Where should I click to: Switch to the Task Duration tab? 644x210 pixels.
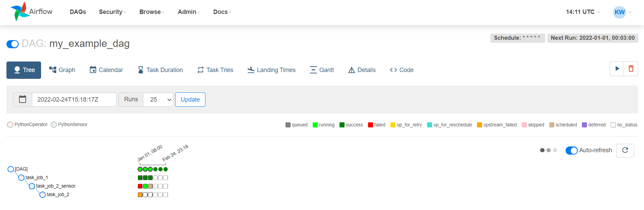click(x=161, y=70)
